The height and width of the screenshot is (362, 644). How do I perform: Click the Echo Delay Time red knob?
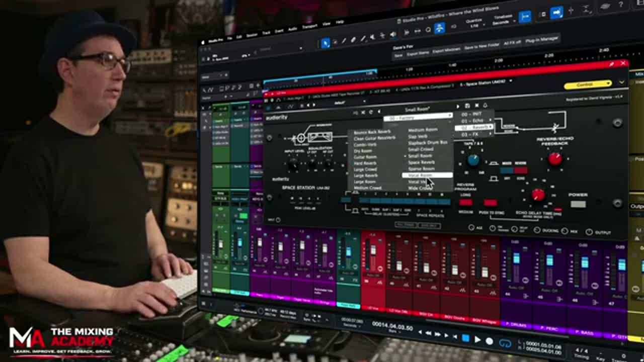[538, 195]
